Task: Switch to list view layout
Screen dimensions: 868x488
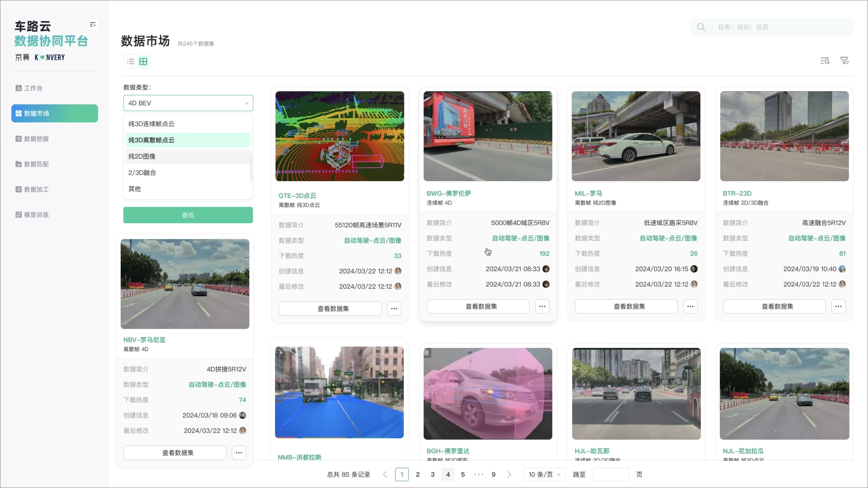Action: pyautogui.click(x=130, y=61)
